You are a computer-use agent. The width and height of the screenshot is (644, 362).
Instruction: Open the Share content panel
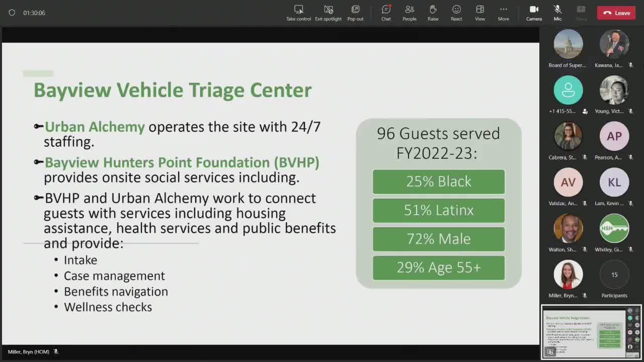581,13
